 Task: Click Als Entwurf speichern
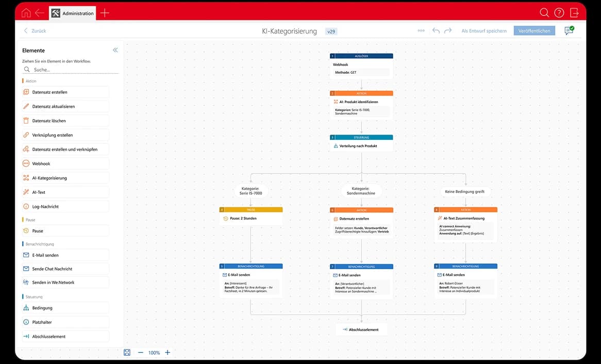[483, 31]
